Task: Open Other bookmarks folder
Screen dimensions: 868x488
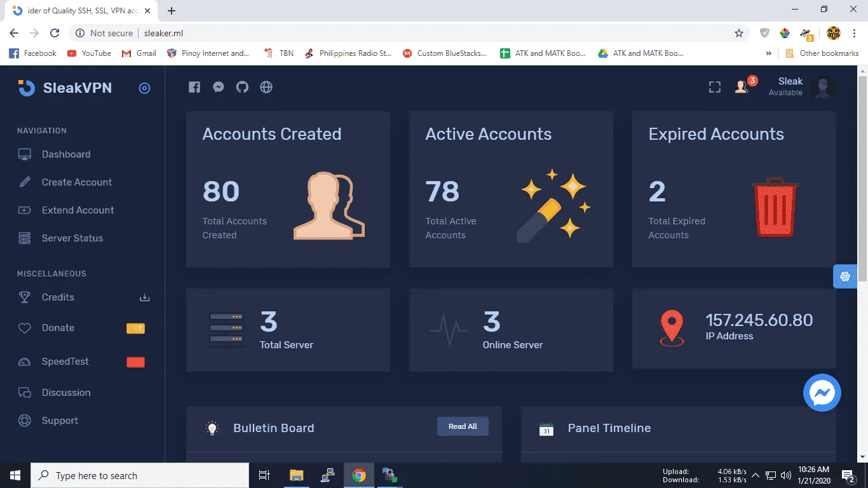Action: pyautogui.click(x=822, y=53)
